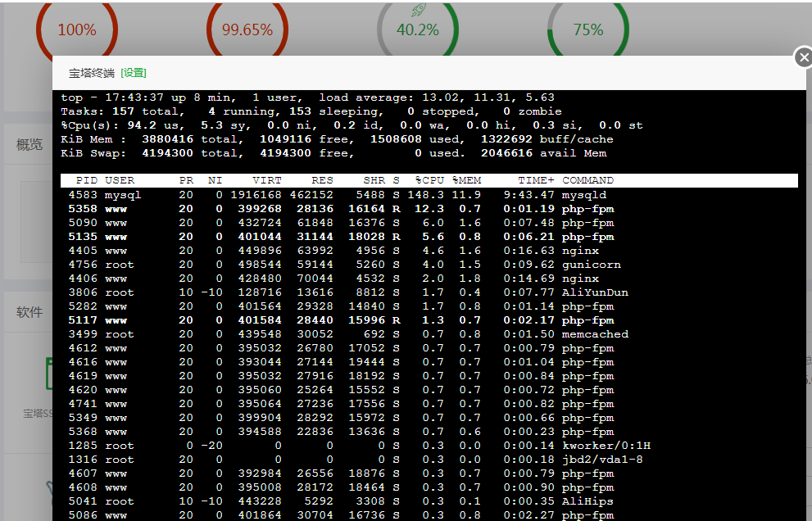Close the 宝塔终端 terminal dialog
812x521 pixels.
(803, 57)
